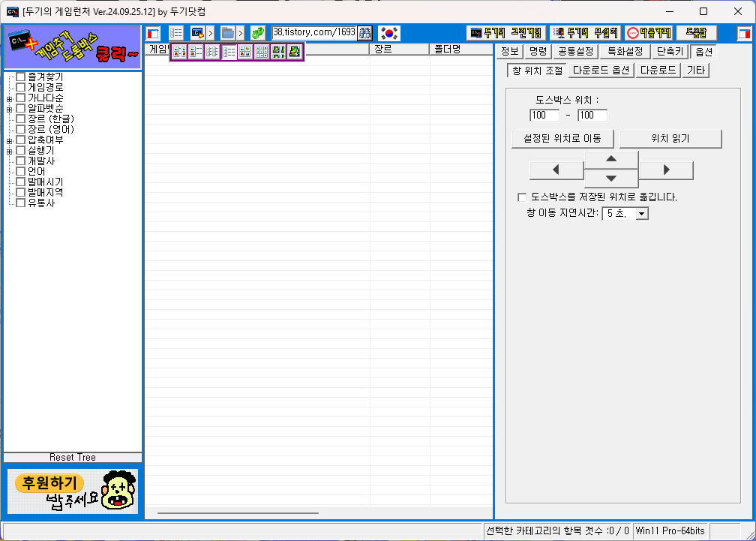Tick the 개발사 category checkbox
756x541 pixels.
click(21, 161)
